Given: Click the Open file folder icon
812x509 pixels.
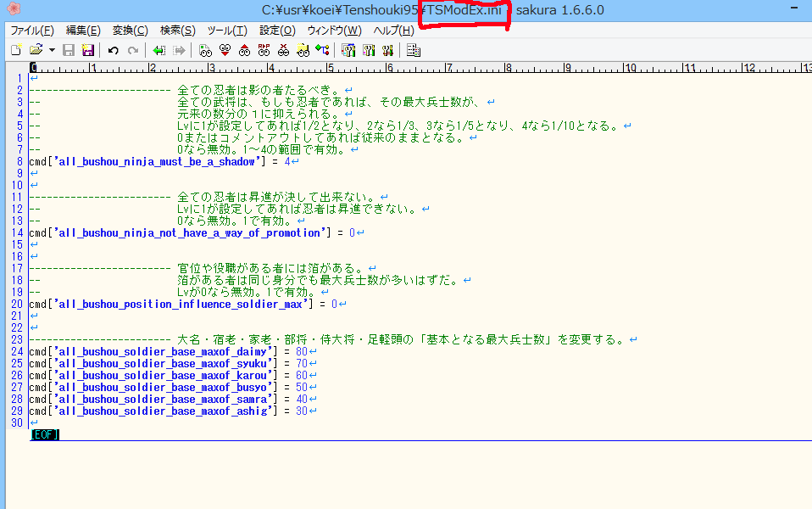Looking at the screenshot, I should [36, 50].
